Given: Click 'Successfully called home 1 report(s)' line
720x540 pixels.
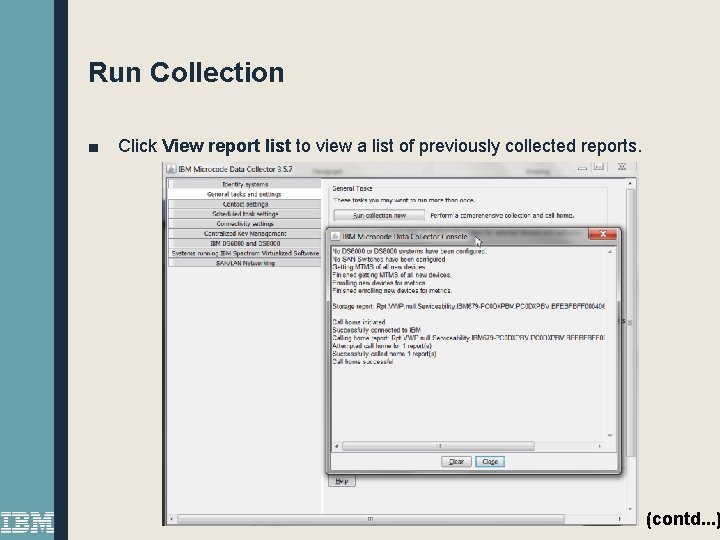Looking at the screenshot, I should 384,354.
